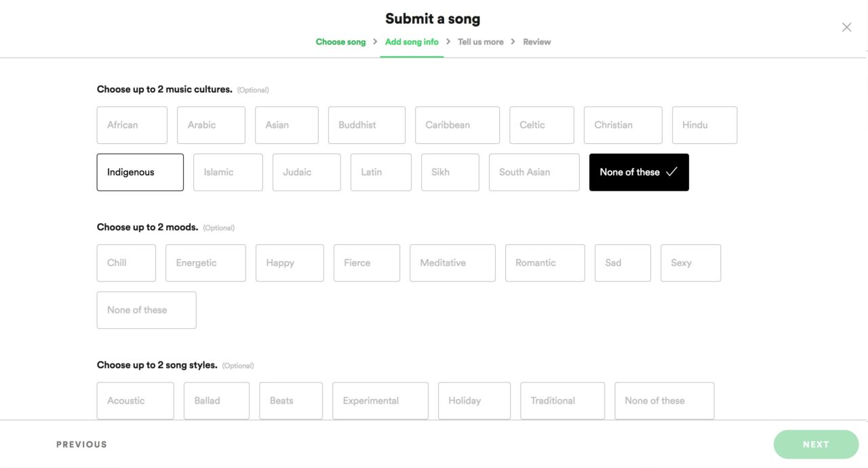This screenshot has width=868, height=468.
Task: Deselect the checked 'None of these' culture
Action: [638, 172]
